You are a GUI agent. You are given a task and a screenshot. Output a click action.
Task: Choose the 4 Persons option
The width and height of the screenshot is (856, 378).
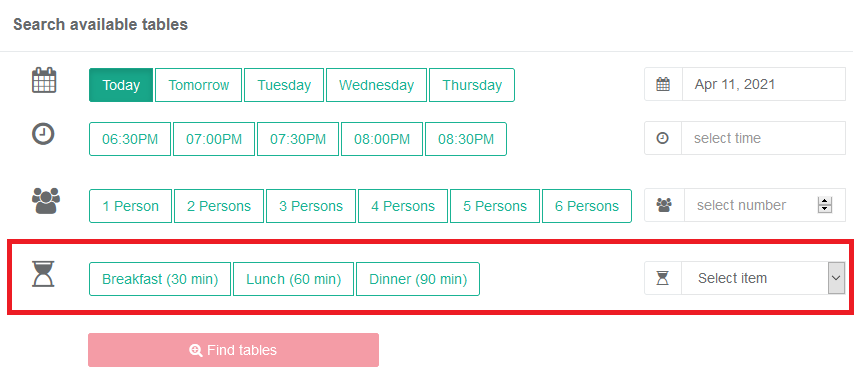coord(403,206)
